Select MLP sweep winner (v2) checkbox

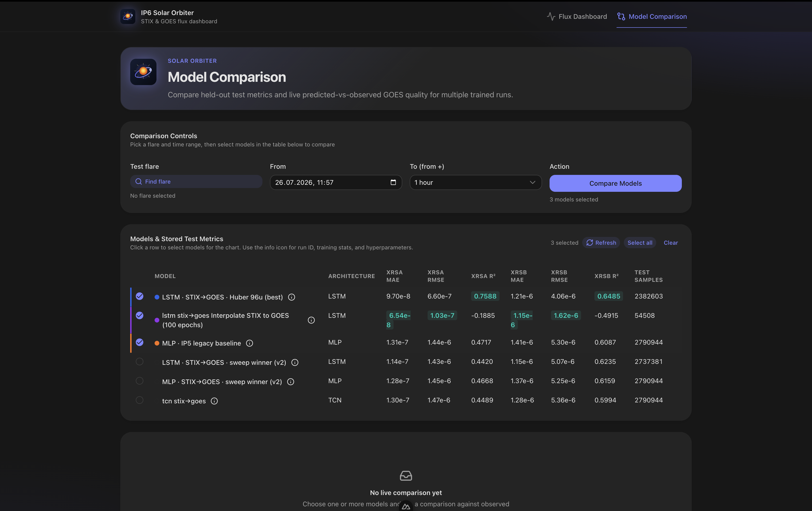(x=140, y=381)
